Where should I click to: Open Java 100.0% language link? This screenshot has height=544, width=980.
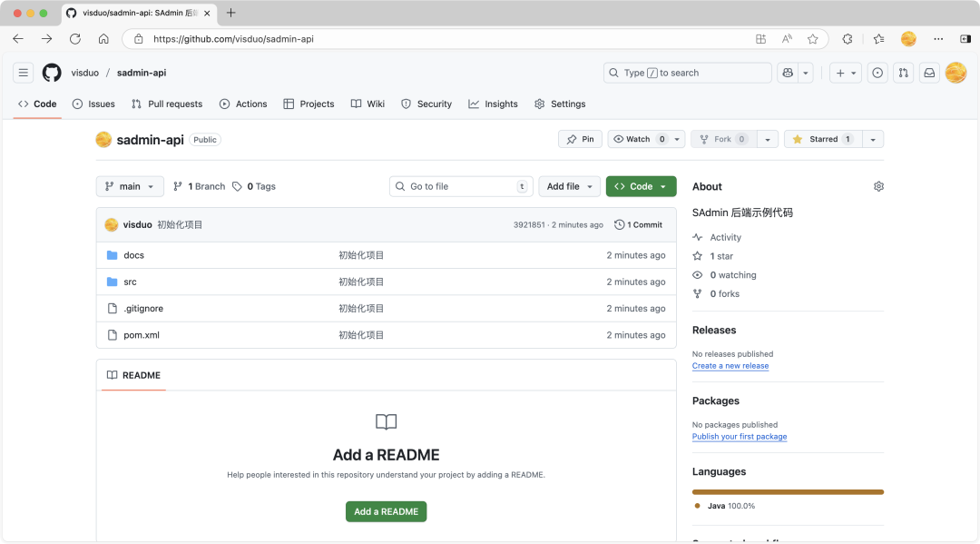(x=725, y=506)
